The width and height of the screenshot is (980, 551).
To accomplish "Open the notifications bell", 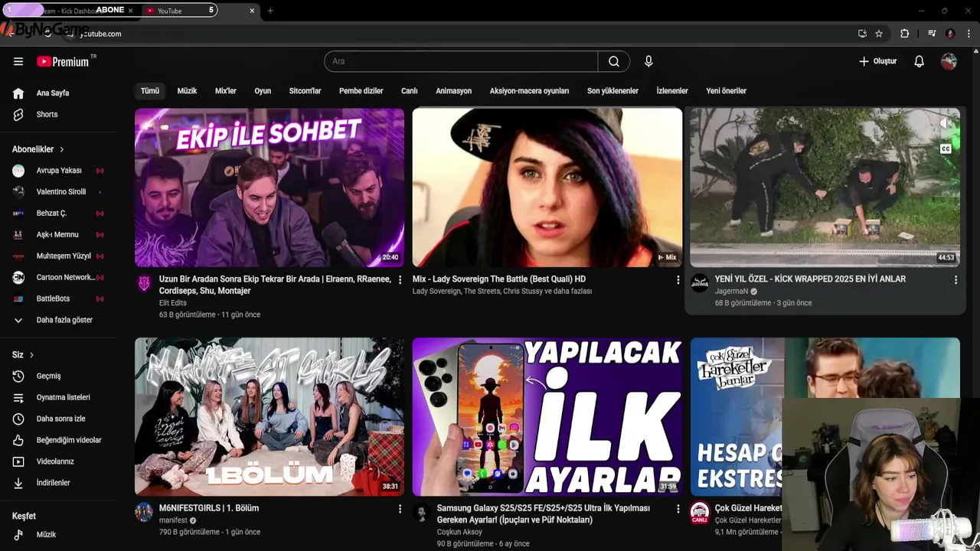I will 920,61.
